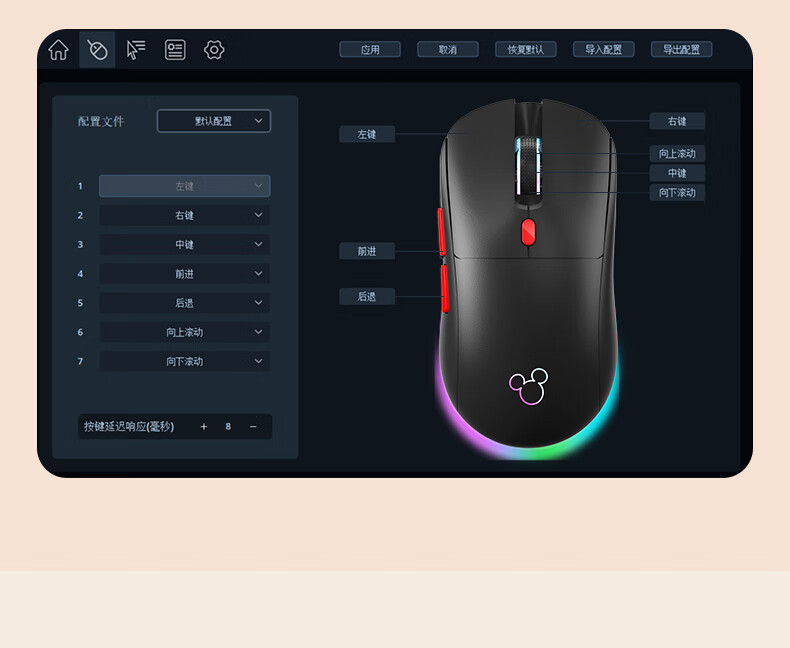
Task: Open the home page icon
Action: 58,50
